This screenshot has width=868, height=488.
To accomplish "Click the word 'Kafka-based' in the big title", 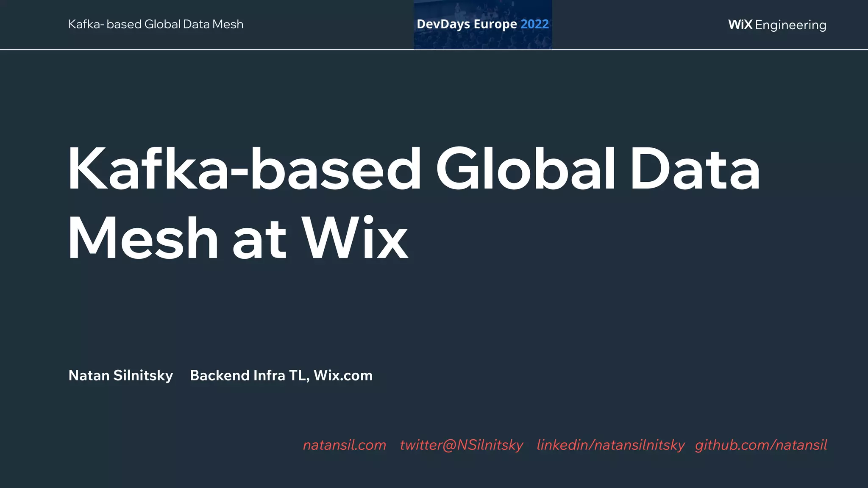I will point(245,169).
